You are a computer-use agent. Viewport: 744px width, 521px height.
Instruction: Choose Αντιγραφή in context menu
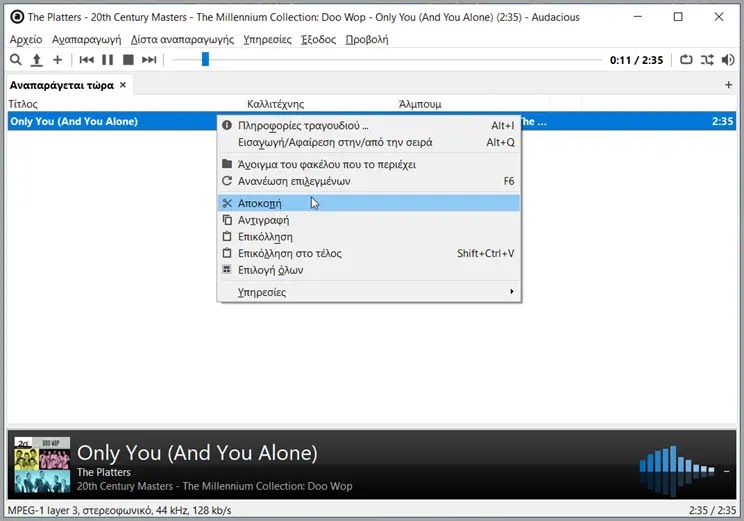click(369, 220)
